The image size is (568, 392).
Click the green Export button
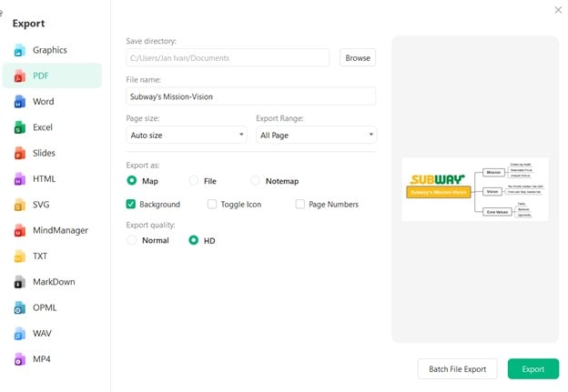pyautogui.click(x=533, y=369)
